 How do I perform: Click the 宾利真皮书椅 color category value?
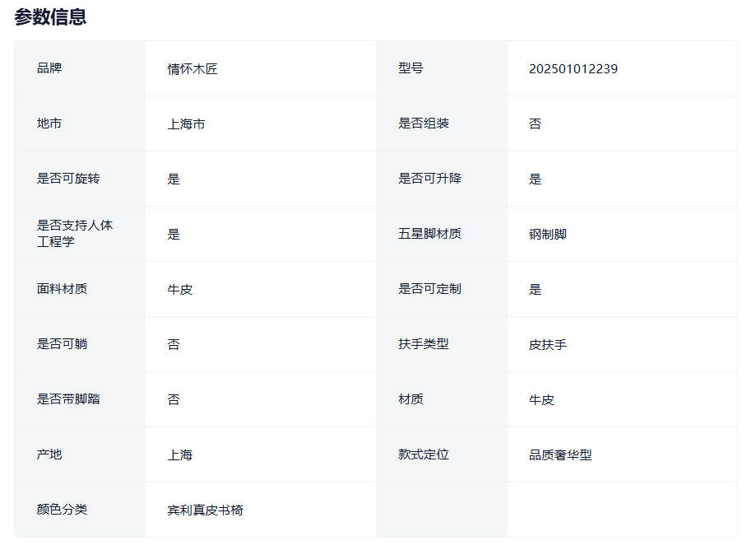(x=205, y=510)
